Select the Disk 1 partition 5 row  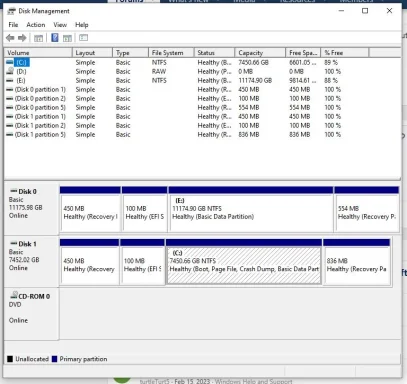point(202,134)
